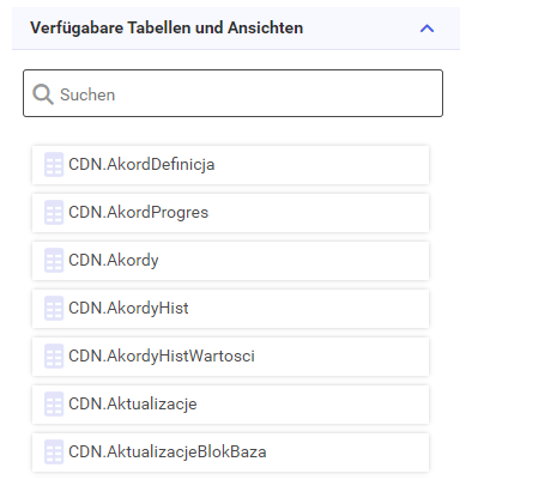Select the CDN.AkordyHistWartosci label
This screenshot has height=478, width=544.
click(x=162, y=356)
